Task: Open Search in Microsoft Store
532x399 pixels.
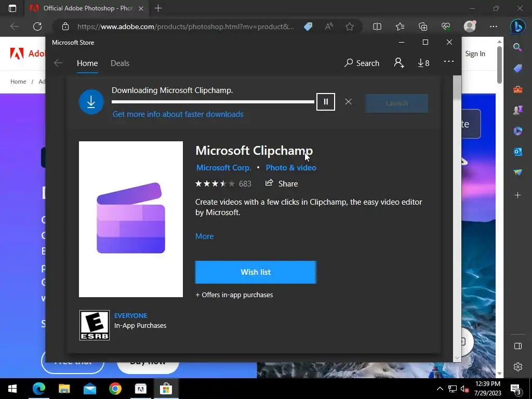Action: [x=362, y=63]
